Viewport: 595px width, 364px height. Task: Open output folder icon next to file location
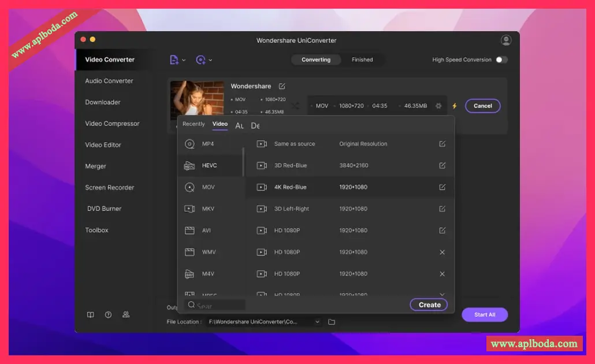(x=332, y=322)
